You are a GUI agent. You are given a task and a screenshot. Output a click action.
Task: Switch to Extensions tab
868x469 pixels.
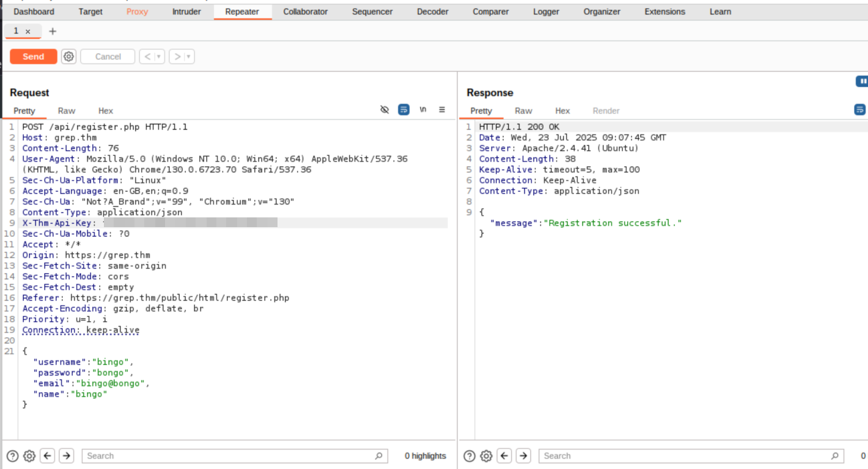click(x=665, y=12)
